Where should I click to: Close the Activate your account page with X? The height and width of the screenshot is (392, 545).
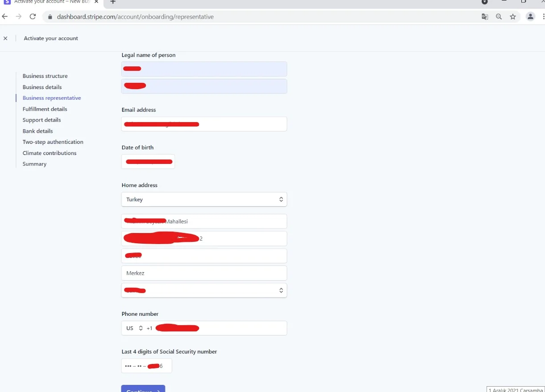click(x=5, y=38)
